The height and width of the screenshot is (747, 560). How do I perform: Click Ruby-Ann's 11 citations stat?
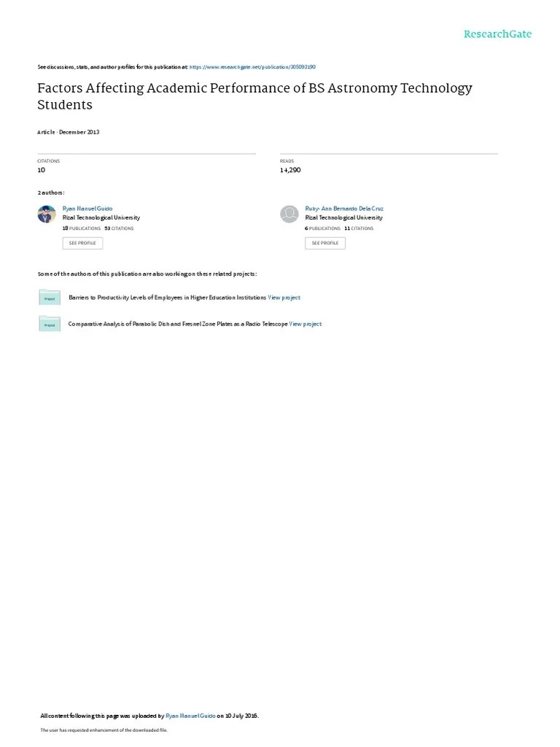coord(359,228)
